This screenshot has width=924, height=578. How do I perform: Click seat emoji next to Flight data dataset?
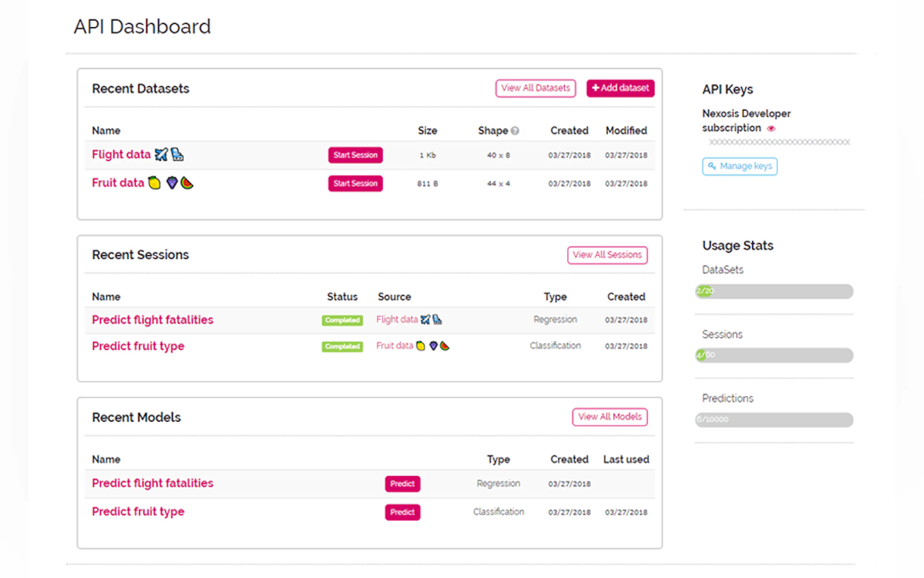click(177, 154)
